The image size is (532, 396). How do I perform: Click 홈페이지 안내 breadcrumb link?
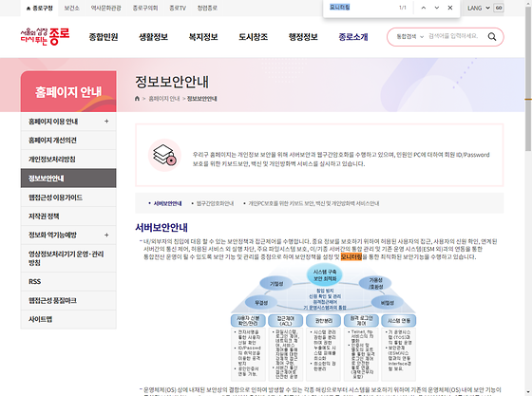(164, 99)
